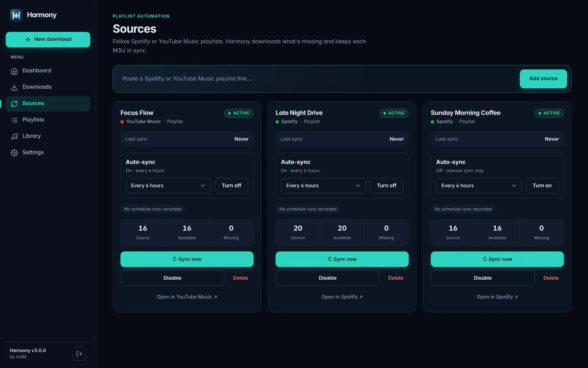Open Focus Flow sync interval dropdown
Viewport: 588px width, 368px height.
point(168,185)
